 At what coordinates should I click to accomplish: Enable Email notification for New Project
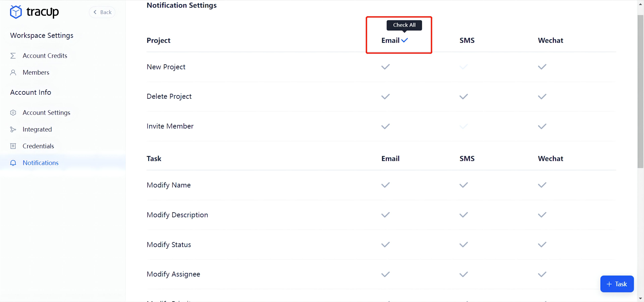coord(385,67)
